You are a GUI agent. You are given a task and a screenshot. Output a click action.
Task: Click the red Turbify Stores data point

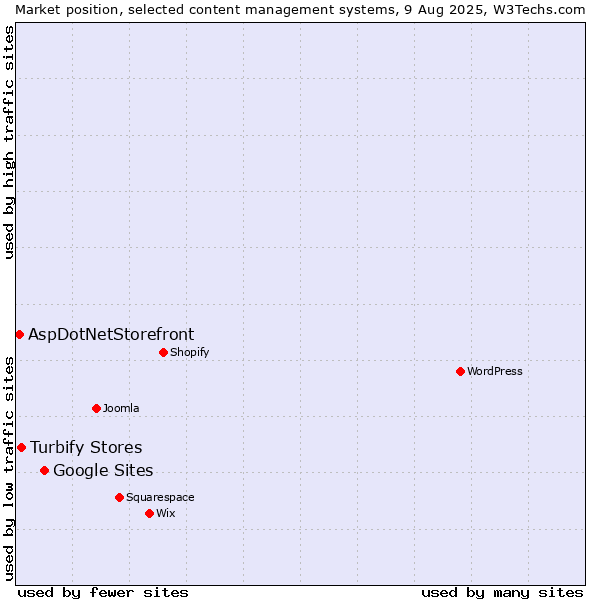pyautogui.click(x=21, y=447)
